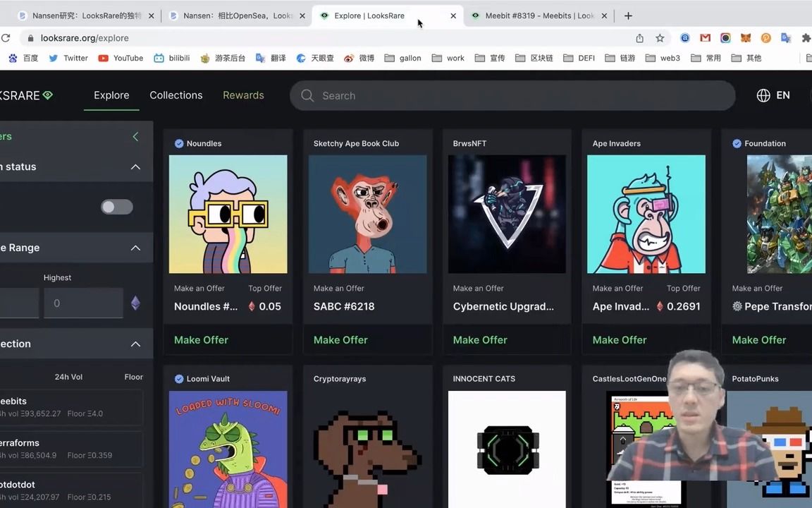The height and width of the screenshot is (508, 812).
Task: Open the INNOCENT CATS thumbnail
Action: tap(507, 449)
